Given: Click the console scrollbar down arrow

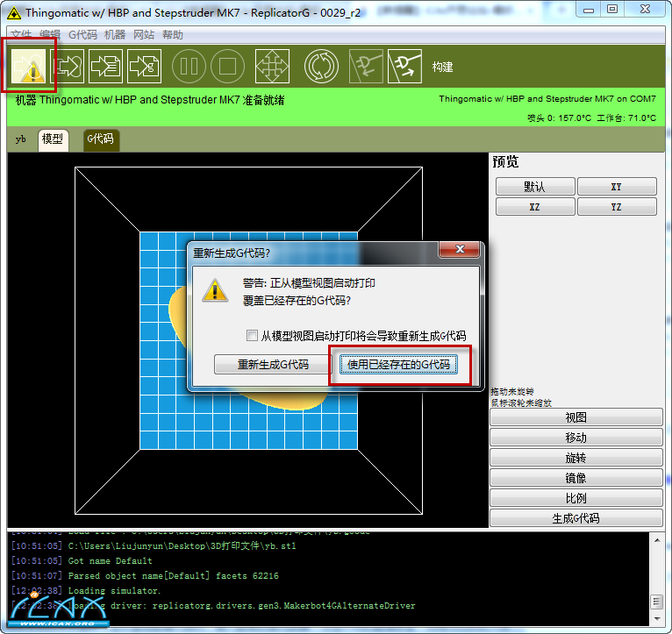Looking at the screenshot, I should pyautogui.click(x=657, y=619).
